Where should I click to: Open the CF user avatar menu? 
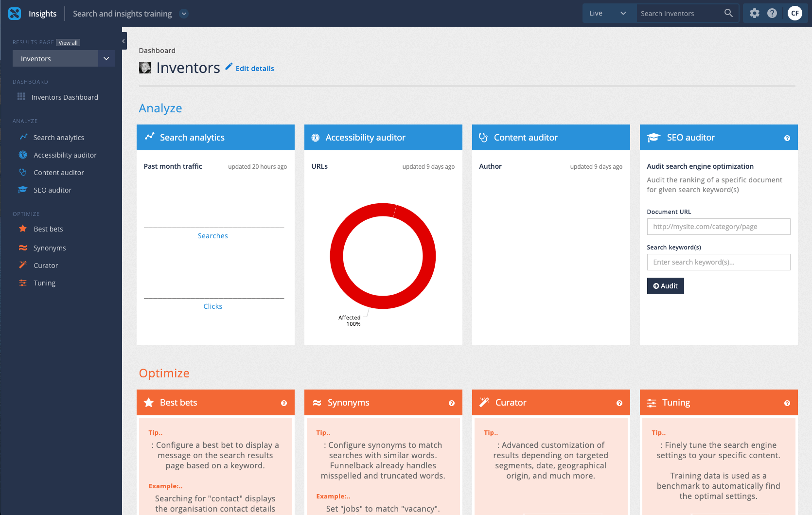pos(795,13)
